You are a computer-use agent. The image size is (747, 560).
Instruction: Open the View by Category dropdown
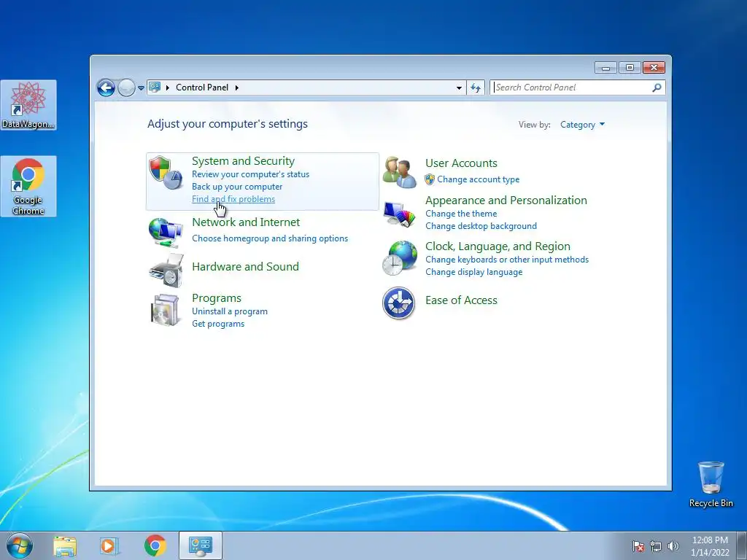[x=582, y=125]
